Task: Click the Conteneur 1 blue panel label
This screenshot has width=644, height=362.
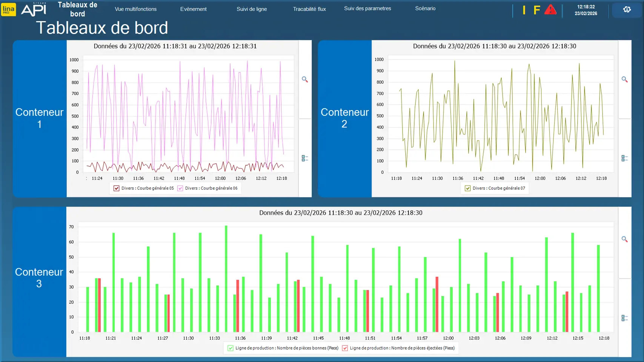Action: pos(40,118)
